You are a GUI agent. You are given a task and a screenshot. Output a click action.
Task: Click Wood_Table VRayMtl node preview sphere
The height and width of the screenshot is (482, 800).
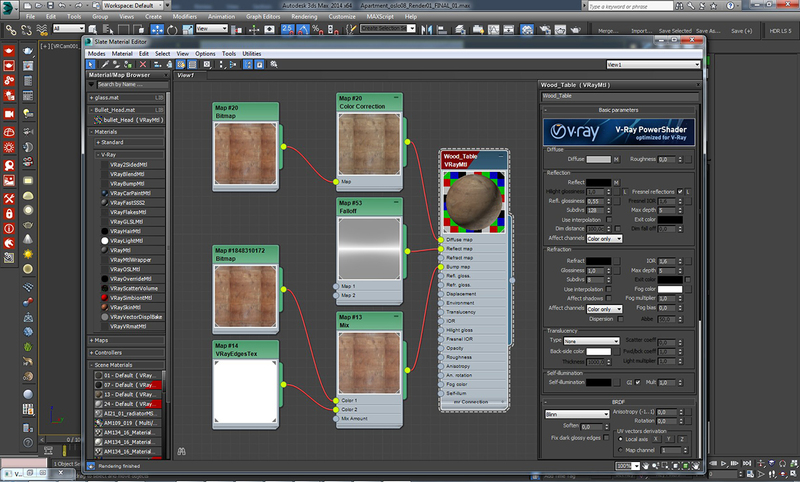tap(473, 201)
